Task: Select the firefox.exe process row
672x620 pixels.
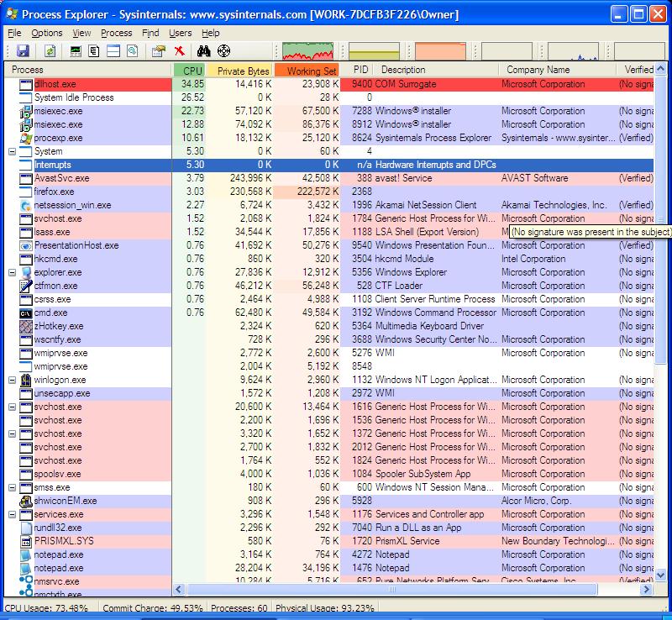Action: 329,192
